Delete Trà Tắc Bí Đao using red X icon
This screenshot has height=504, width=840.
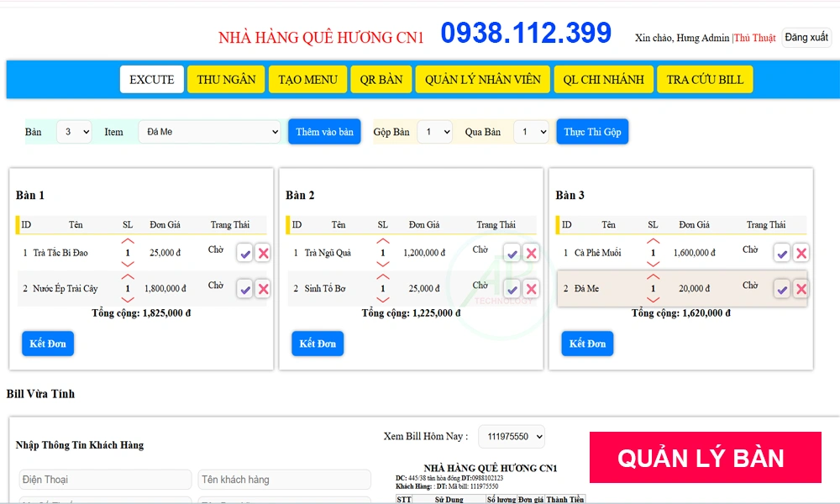click(262, 252)
